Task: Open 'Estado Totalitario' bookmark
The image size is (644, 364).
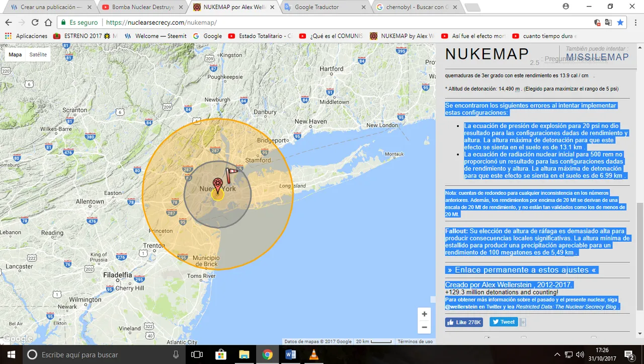Action: pyautogui.click(x=260, y=36)
